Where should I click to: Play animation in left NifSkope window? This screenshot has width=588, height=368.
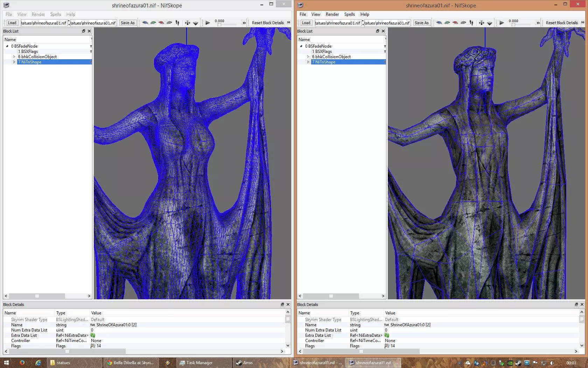208,23
